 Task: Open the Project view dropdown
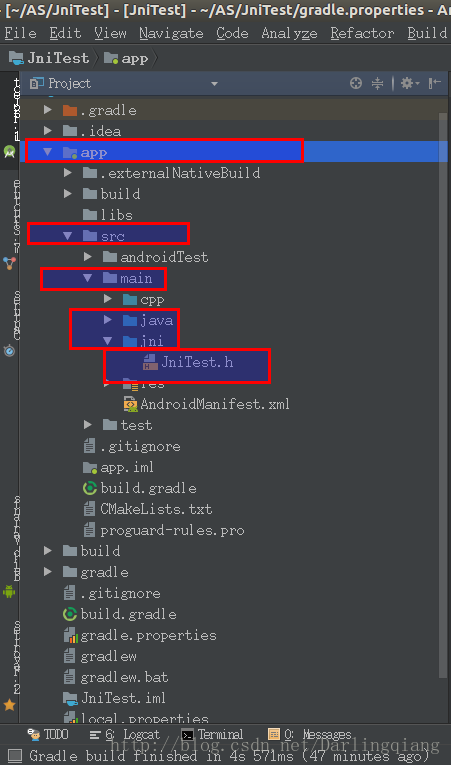214,84
